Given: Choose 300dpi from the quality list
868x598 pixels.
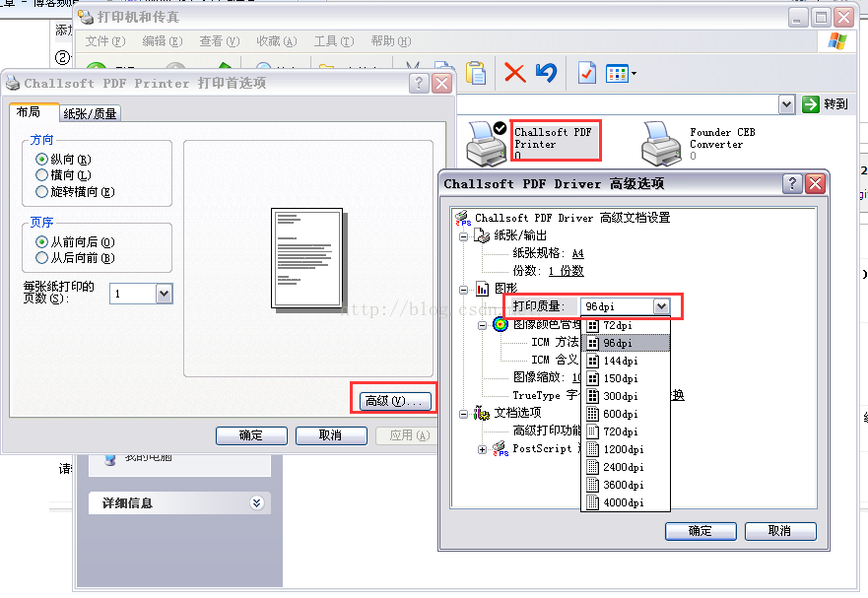Looking at the screenshot, I should pos(626,396).
